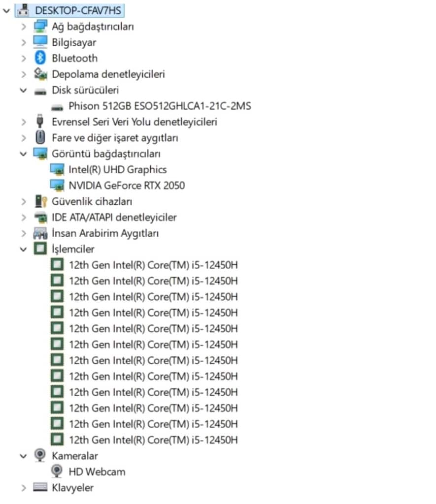This screenshot has height=504, width=436.
Task: Select Fare ve diğer işaret aygıtları label
Action: point(115,138)
